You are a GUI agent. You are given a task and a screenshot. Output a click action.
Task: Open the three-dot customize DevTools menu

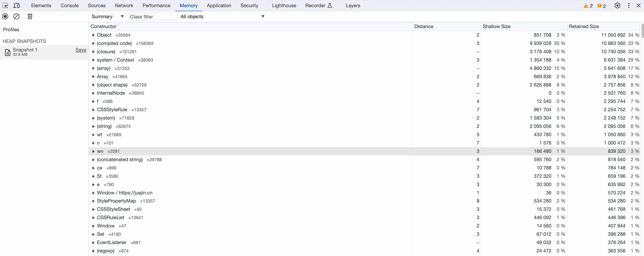[629, 5]
